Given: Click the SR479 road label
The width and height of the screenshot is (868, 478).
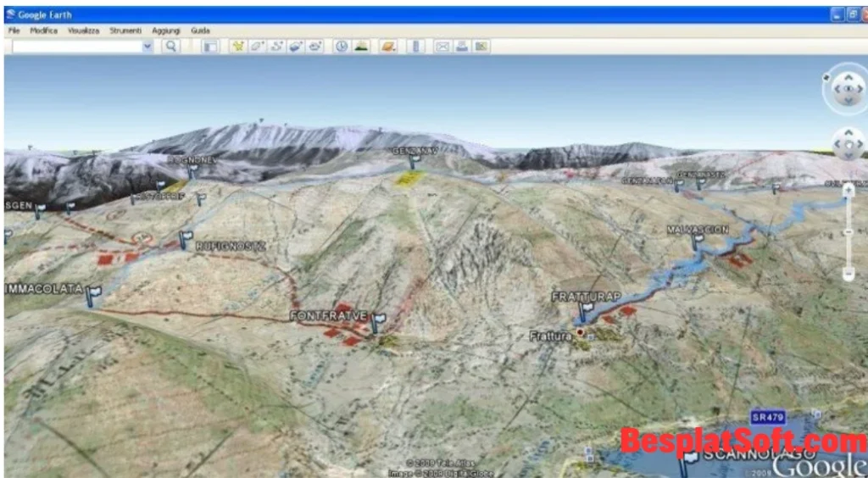Looking at the screenshot, I should point(768,418).
